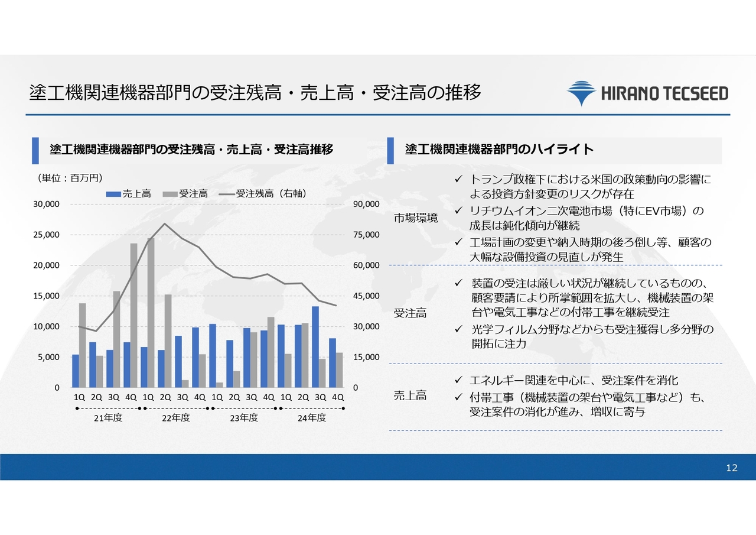The image size is (756, 535).
Task: Click the gray 受注高 legend swatch
Action: point(170,193)
